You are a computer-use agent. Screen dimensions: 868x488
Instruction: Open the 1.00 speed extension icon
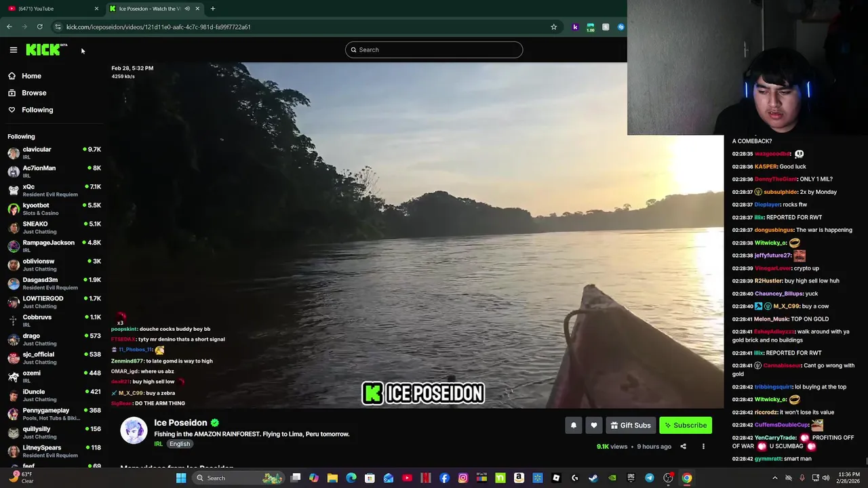coord(591,27)
